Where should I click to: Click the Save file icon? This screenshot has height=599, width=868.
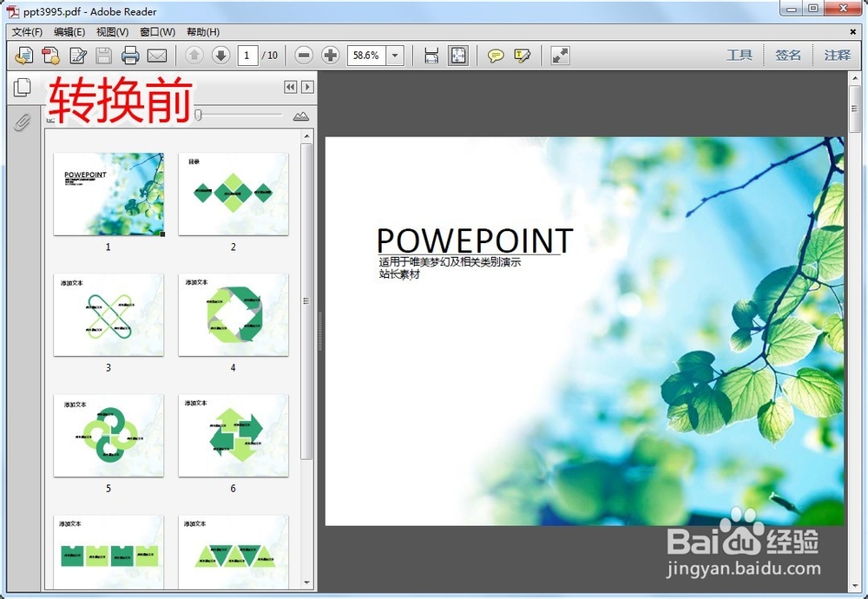point(103,56)
